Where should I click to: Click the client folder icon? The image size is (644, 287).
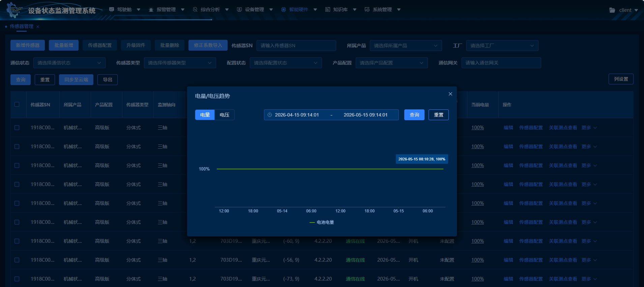(612, 10)
